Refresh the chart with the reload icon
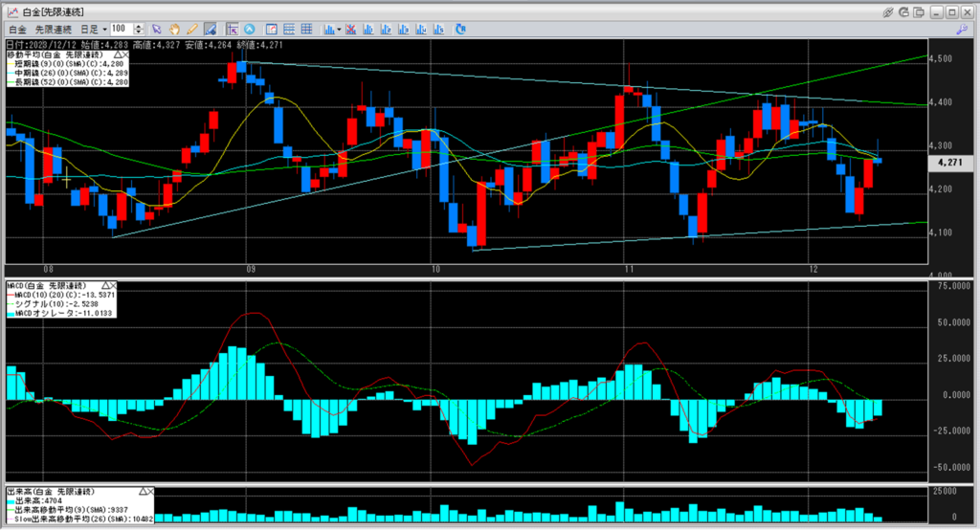980x530 pixels. click(460, 29)
